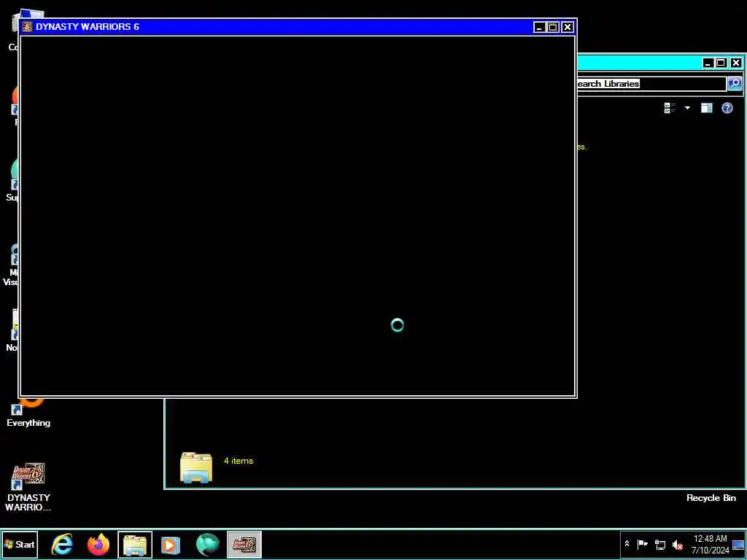The width and height of the screenshot is (747, 560).
Task: Click the Libraries folder icon in details pane
Action: (x=196, y=467)
